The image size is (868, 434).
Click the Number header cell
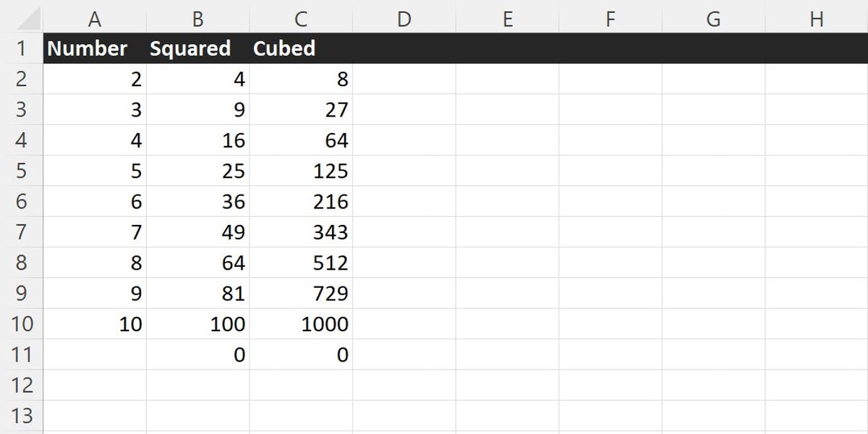coord(94,48)
